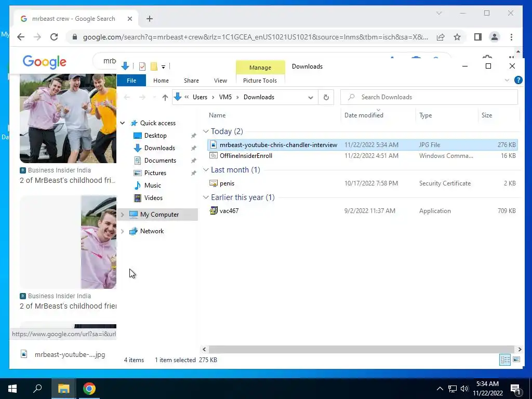The width and height of the screenshot is (532, 399).
Task: Sort by the Size column header
Action: (x=486, y=115)
